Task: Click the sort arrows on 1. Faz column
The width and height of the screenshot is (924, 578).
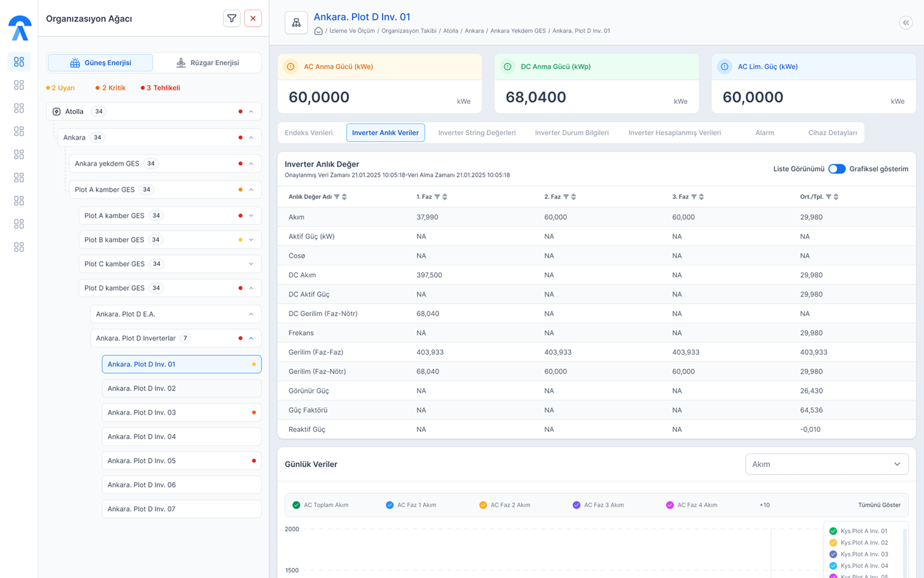Action: coord(445,197)
